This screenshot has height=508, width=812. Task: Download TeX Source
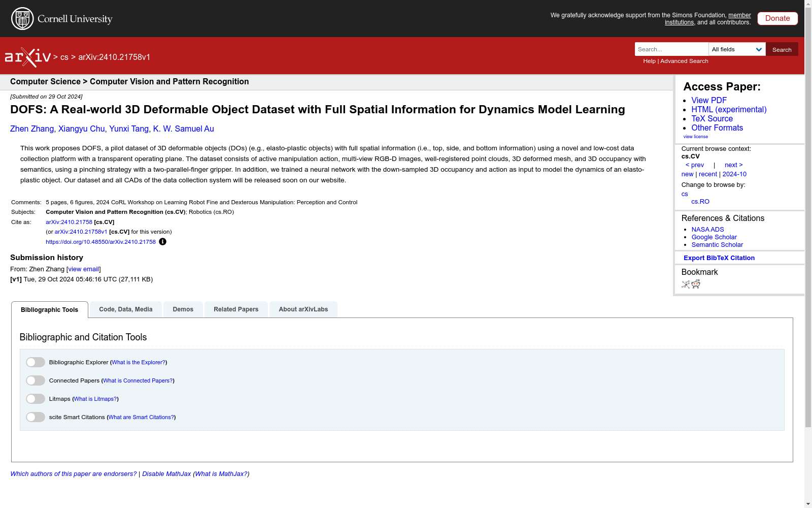pyautogui.click(x=712, y=119)
